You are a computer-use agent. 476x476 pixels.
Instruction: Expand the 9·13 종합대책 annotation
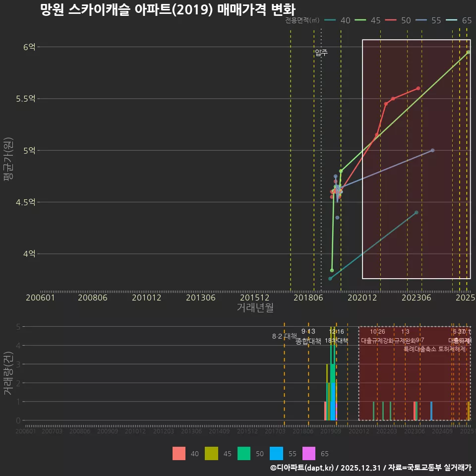[x=308, y=337]
